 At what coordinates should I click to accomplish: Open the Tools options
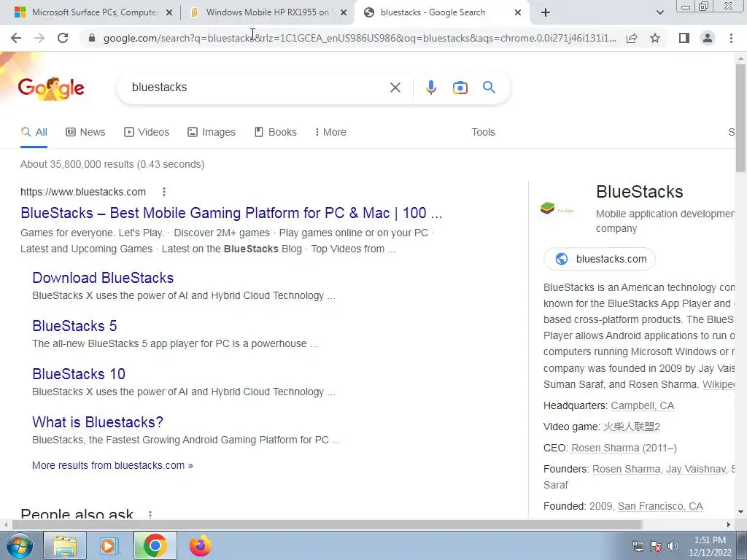(x=483, y=133)
